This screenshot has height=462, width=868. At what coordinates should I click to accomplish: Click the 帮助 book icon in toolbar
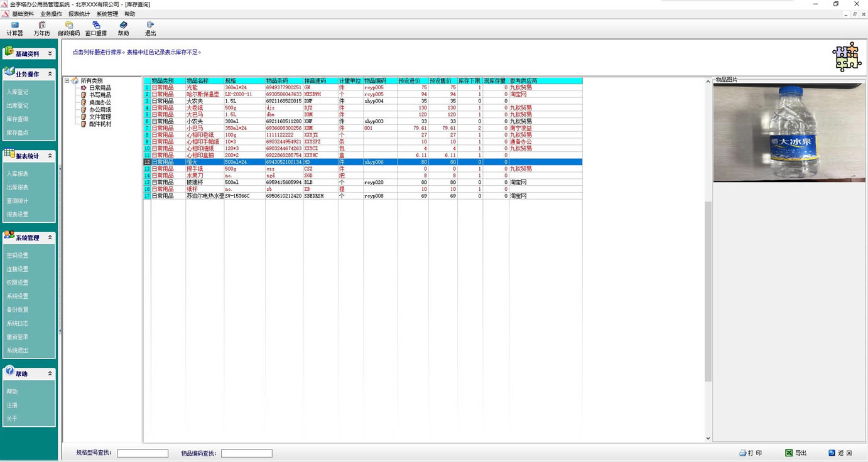pyautogui.click(x=123, y=28)
